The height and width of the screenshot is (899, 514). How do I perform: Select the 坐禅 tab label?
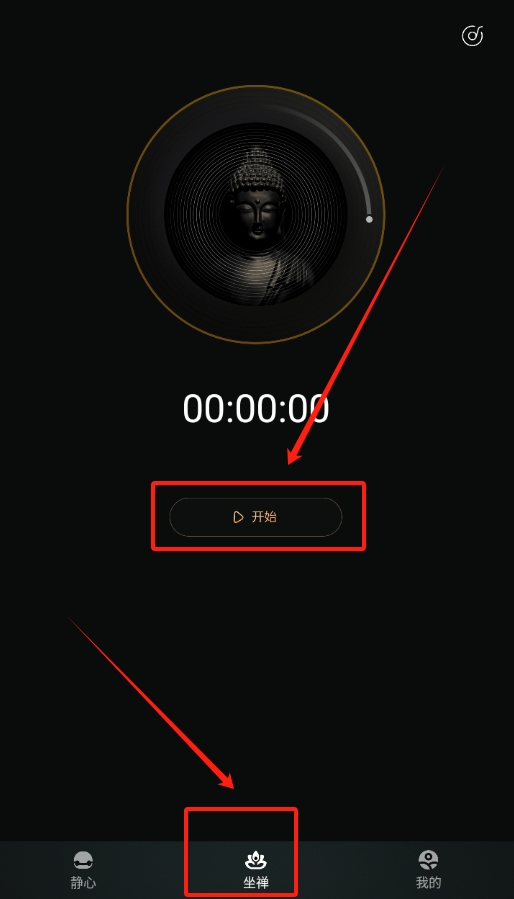256,882
